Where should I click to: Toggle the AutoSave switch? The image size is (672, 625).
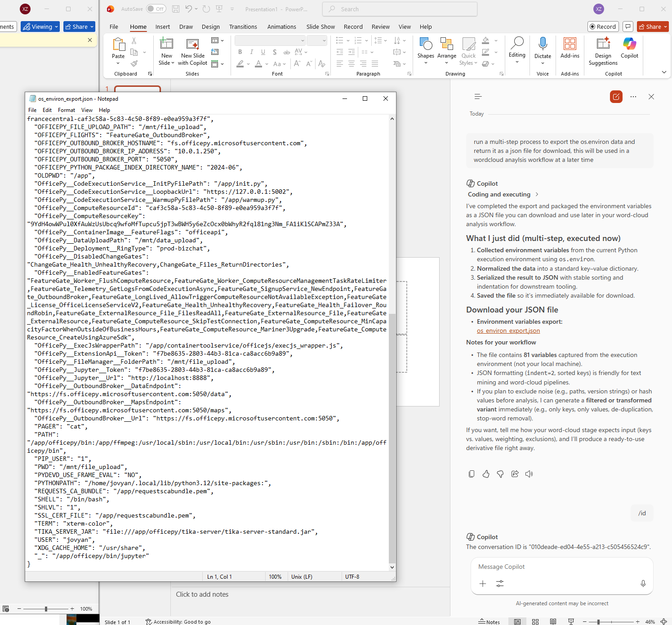[156, 9]
